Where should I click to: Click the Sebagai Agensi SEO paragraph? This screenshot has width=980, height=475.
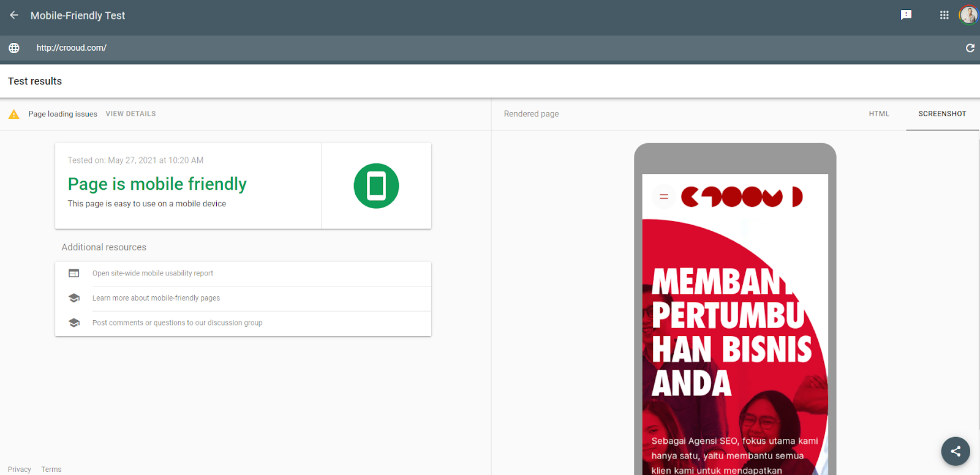click(x=735, y=455)
